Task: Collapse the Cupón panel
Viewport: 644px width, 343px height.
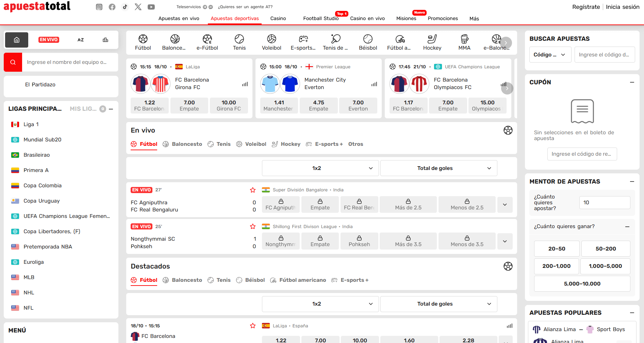Action: click(x=632, y=82)
